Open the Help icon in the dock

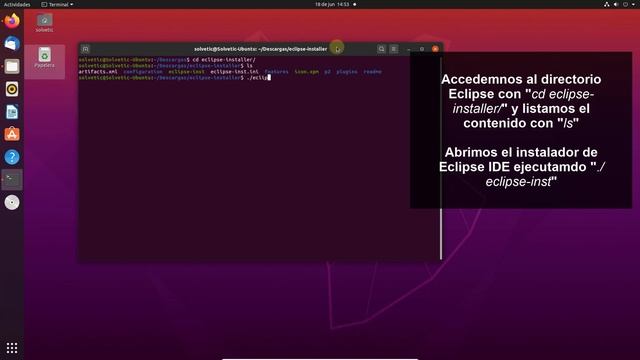tap(12, 157)
